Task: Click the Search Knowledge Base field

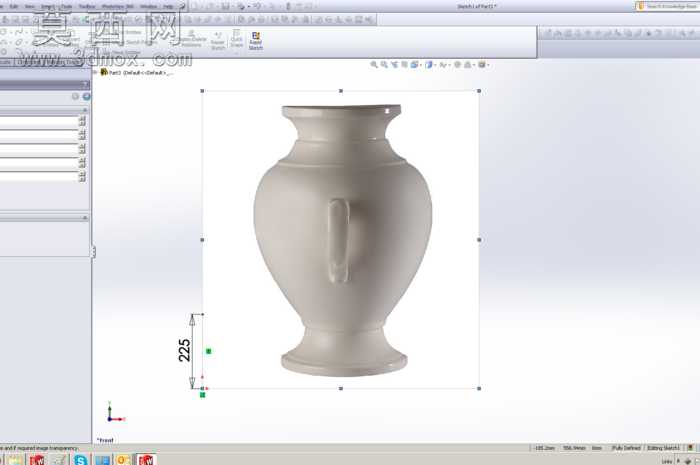Action: (x=671, y=6)
